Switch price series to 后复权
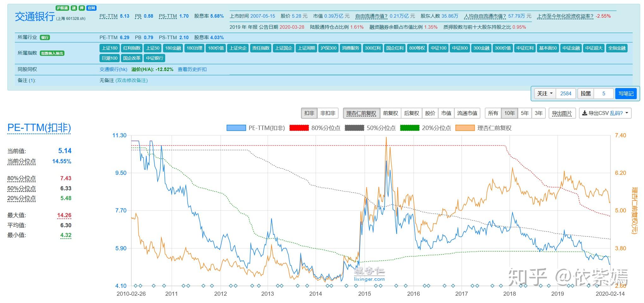 [412, 113]
